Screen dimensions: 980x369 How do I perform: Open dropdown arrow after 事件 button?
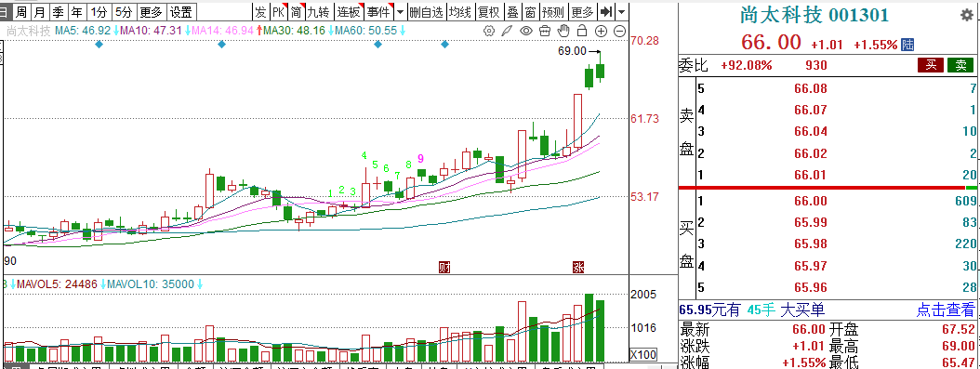point(400,11)
